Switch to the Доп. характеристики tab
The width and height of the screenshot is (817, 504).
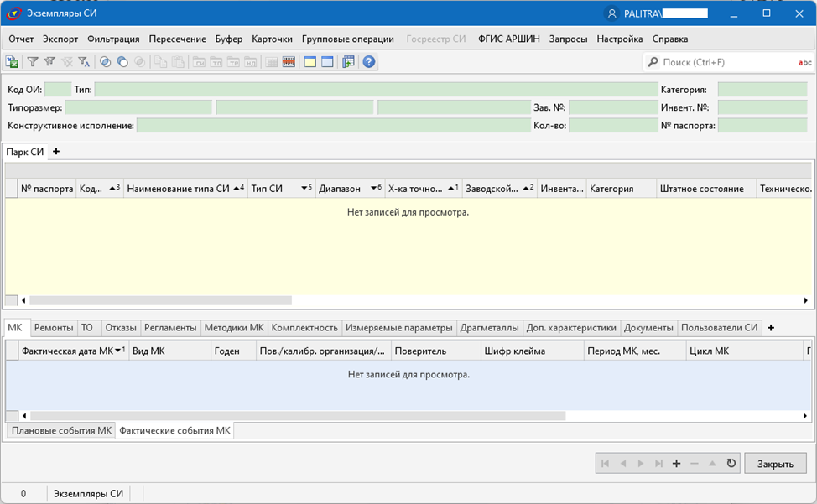tap(571, 328)
